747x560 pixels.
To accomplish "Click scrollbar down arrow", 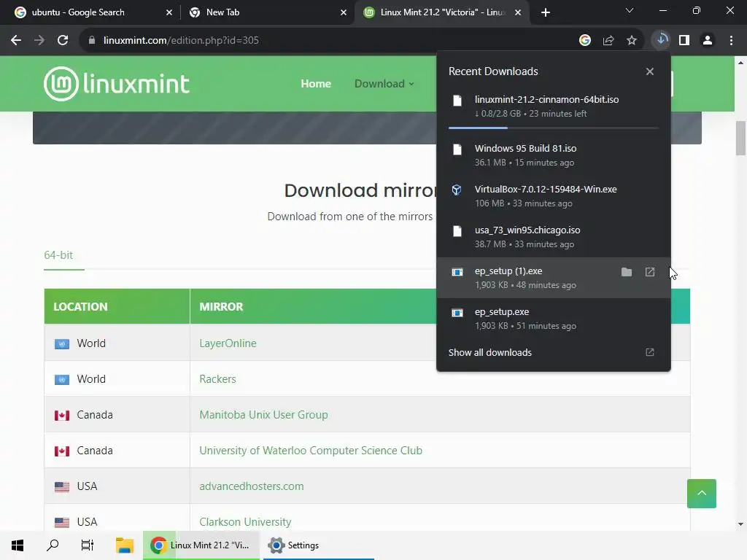I will 740,524.
